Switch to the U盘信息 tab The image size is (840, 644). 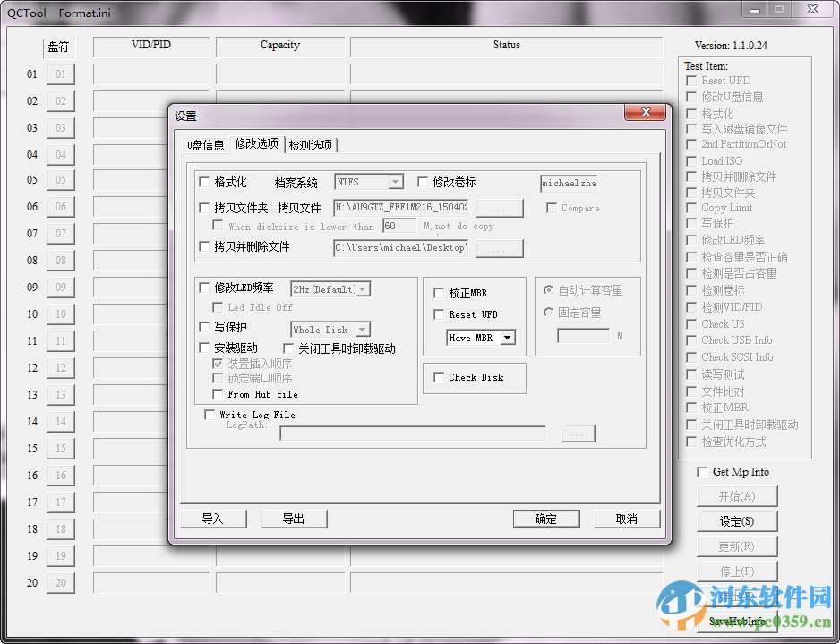[206, 143]
